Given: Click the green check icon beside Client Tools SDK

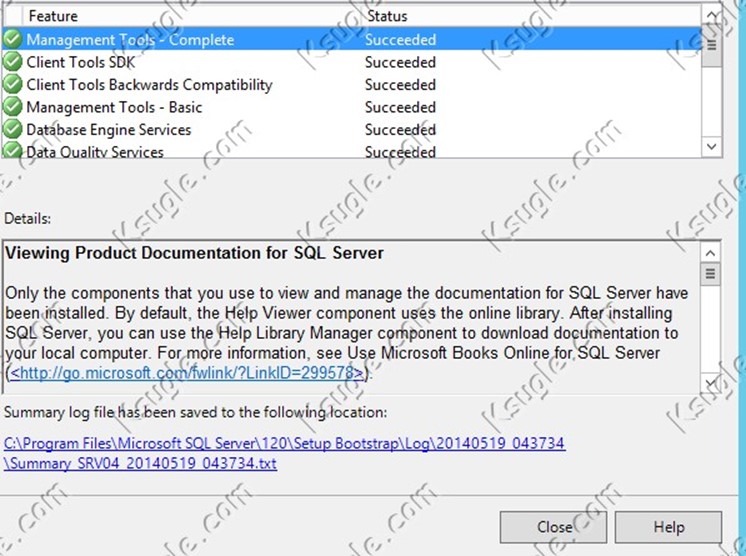Looking at the screenshot, I should [x=13, y=62].
